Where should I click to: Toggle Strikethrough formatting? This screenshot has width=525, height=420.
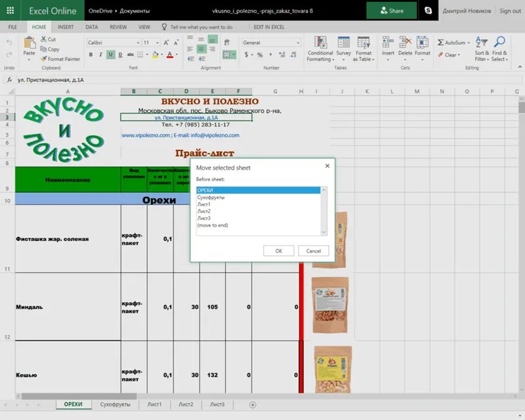[x=130, y=54]
